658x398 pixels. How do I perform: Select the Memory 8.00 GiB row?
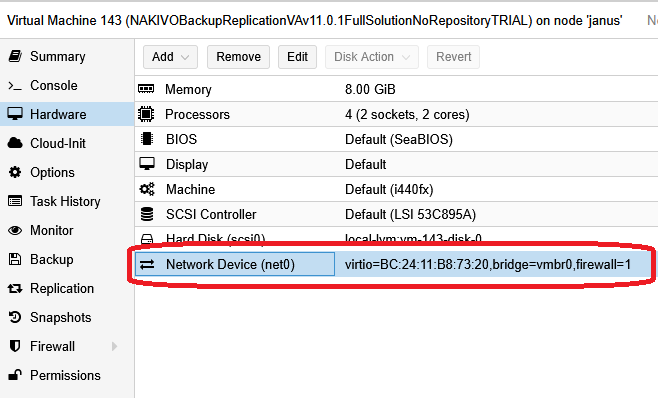click(x=396, y=89)
